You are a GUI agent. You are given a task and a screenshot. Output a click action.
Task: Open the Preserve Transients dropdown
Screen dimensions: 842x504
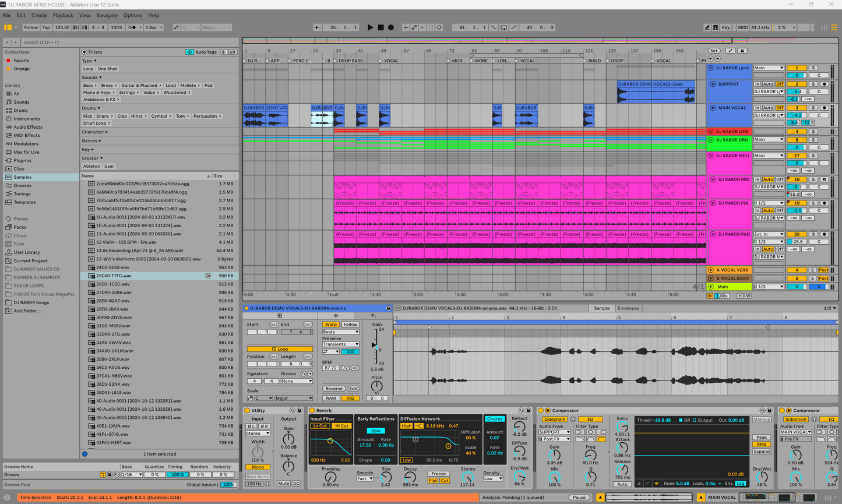point(341,344)
